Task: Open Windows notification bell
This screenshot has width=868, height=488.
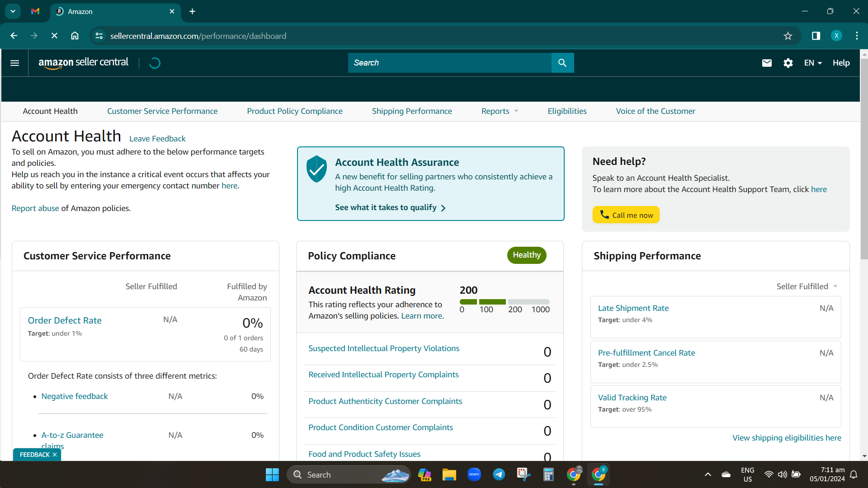Action: 854,474
